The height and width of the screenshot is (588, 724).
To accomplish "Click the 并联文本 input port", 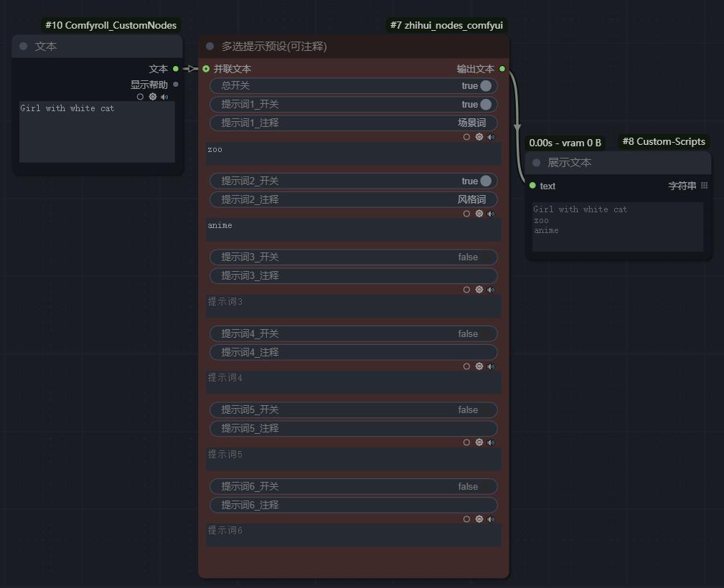I will coord(206,69).
